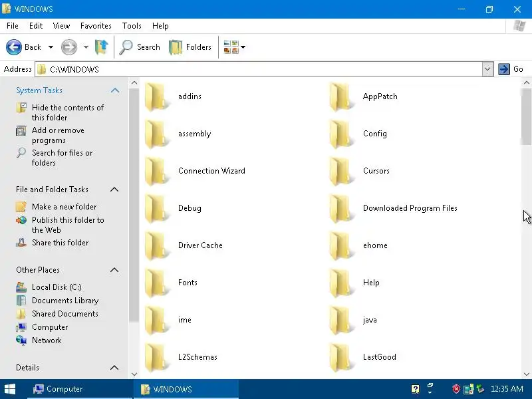Click the 12:35 AM clock
Screen dimensions: 532x399
pos(507,389)
